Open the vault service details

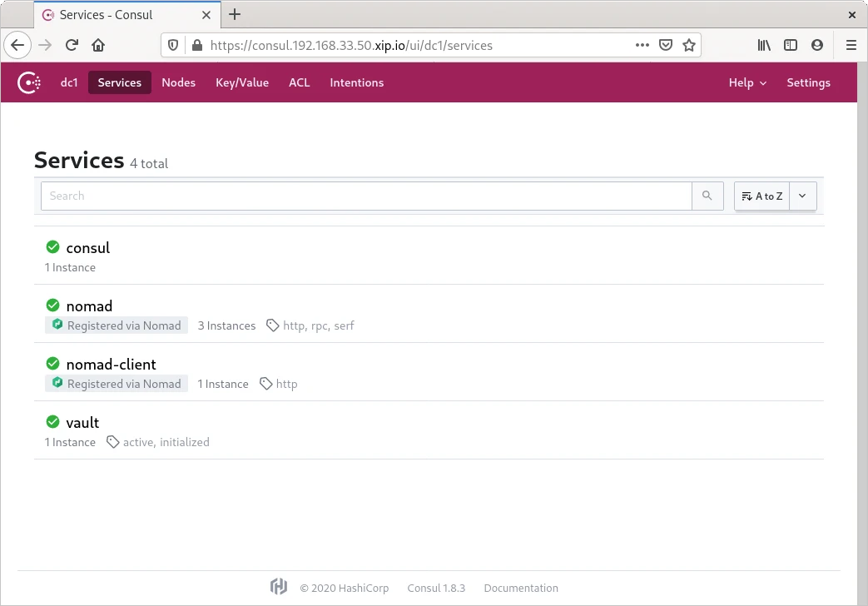(82, 422)
